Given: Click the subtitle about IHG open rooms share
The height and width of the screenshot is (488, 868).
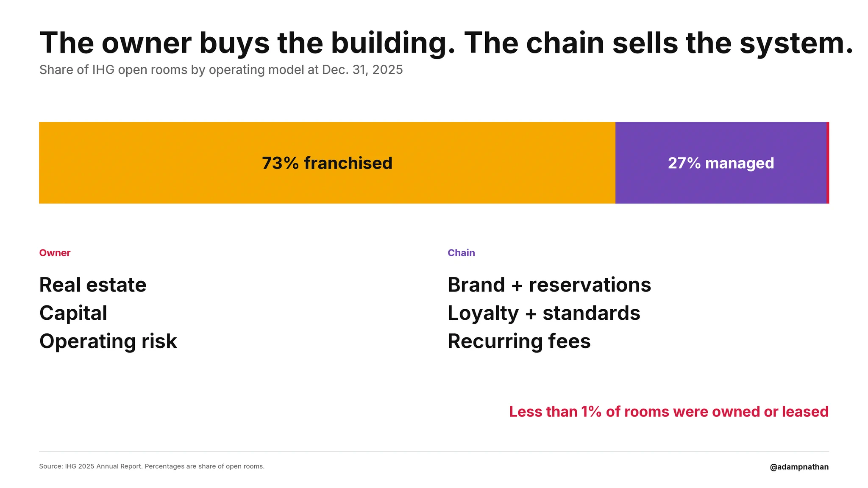Looking at the screenshot, I should tap(221, 70).
